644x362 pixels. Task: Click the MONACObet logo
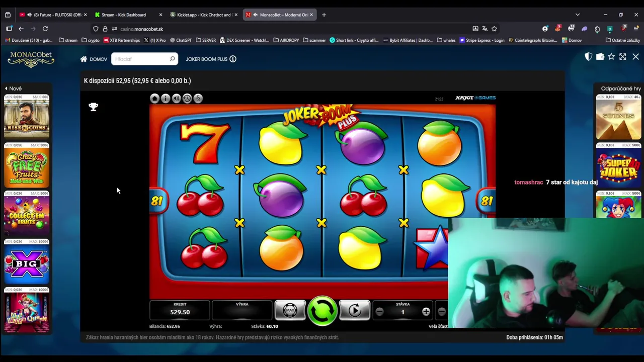tap(31, 59)
